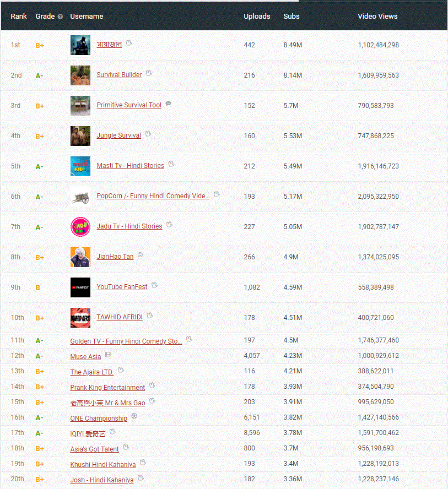Open PopCorn Funny Hindi Comedy link
This screenshot has width=448, height=489.
pos(153,196)
